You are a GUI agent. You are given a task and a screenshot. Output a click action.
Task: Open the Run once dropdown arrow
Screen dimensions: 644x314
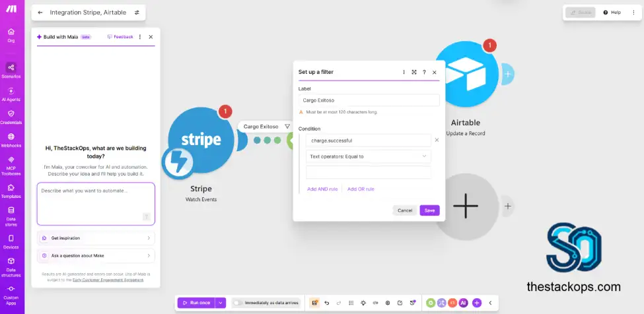(221, 303)
